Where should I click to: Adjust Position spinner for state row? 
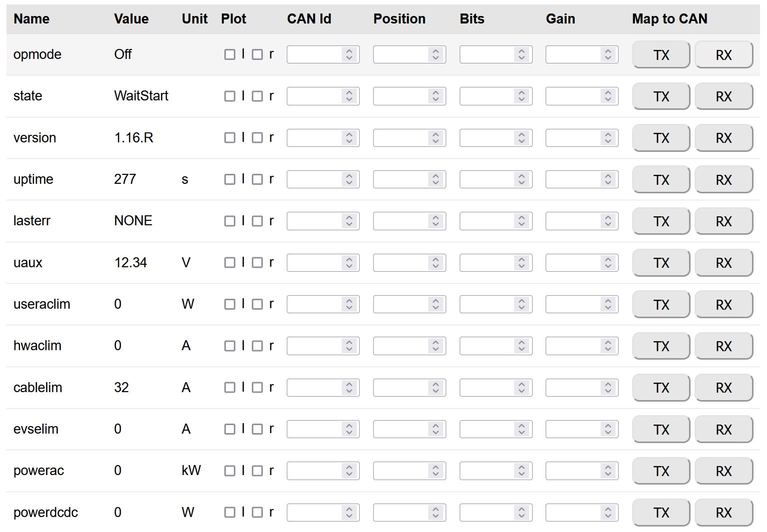436,96
